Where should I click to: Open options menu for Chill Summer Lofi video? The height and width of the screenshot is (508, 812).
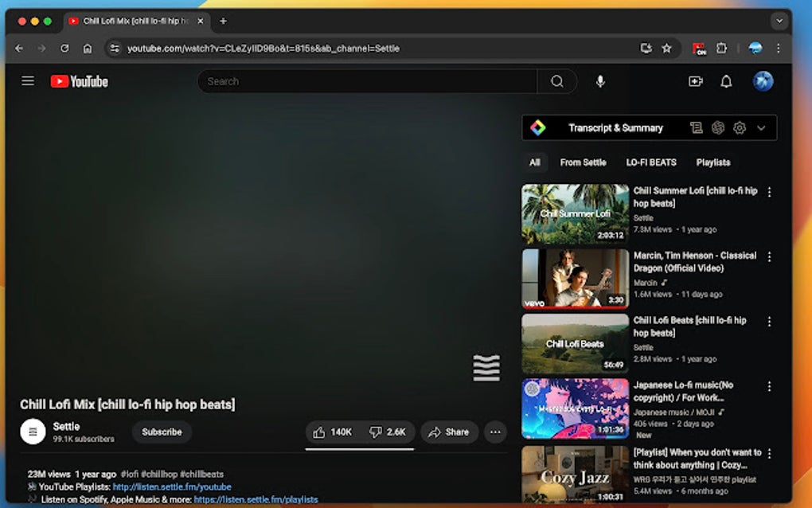[x=769, y=191]
